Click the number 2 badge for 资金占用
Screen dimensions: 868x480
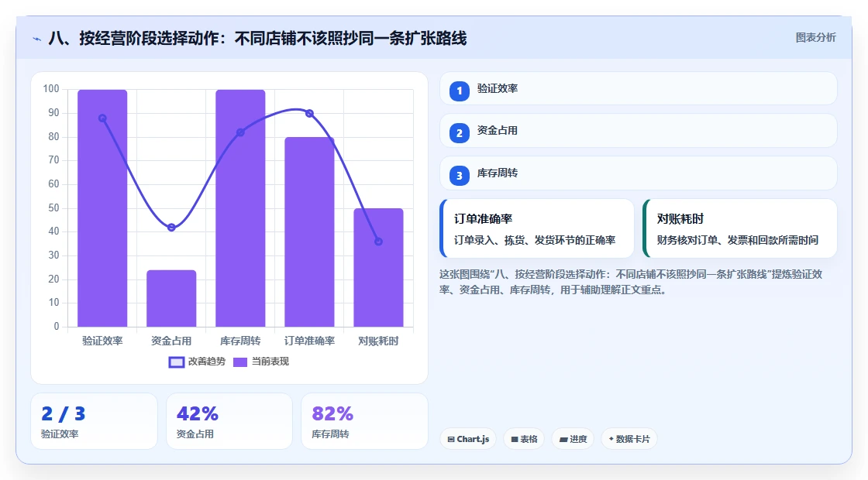click(459, 132)
